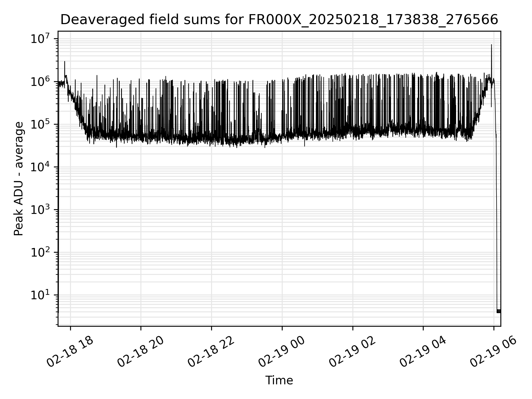
Task: Click the flat low segment at plot end
Action: pyautogui.click(x=498, y=311)
